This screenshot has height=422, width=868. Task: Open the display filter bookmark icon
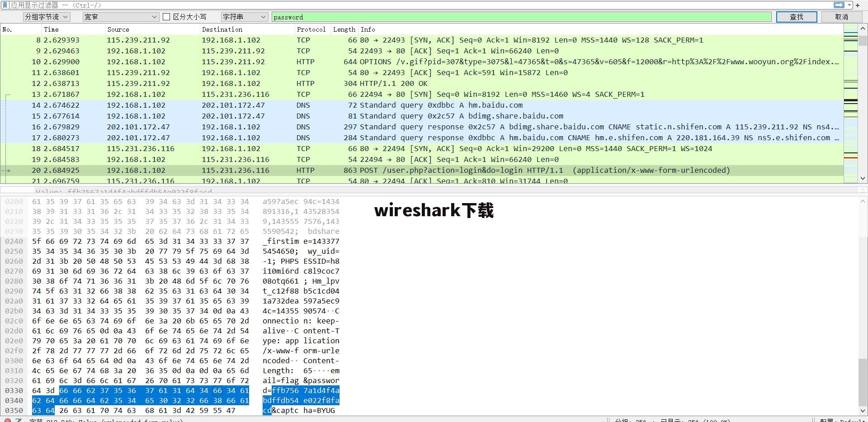(x=5, y=5)
